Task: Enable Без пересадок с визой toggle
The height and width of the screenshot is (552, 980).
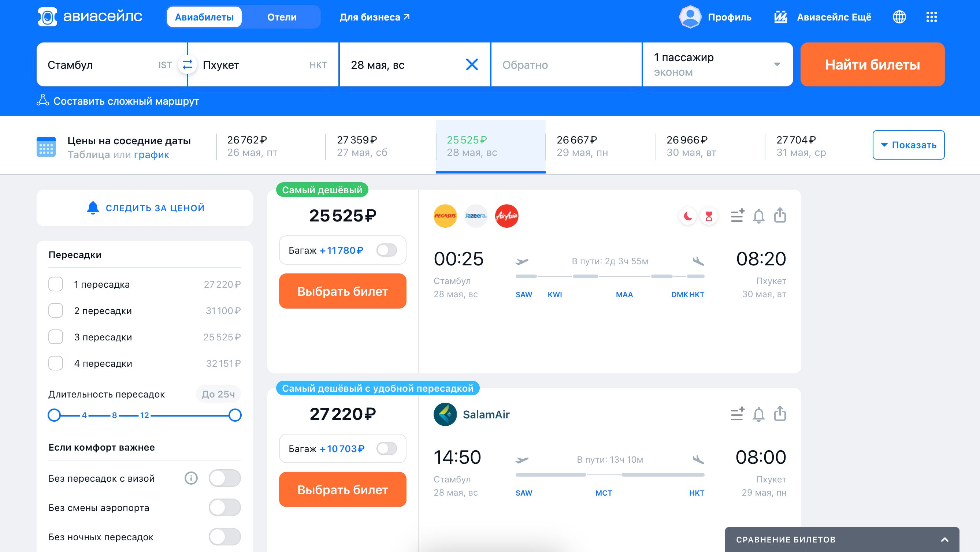Action: coord(224,478)
